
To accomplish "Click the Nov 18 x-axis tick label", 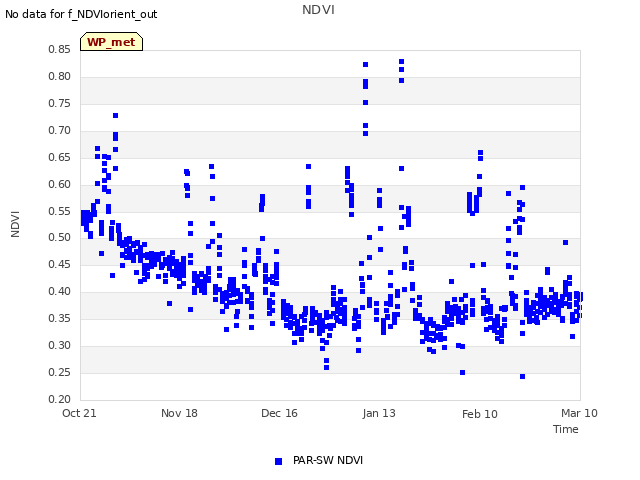I will (x=179, y=413).
